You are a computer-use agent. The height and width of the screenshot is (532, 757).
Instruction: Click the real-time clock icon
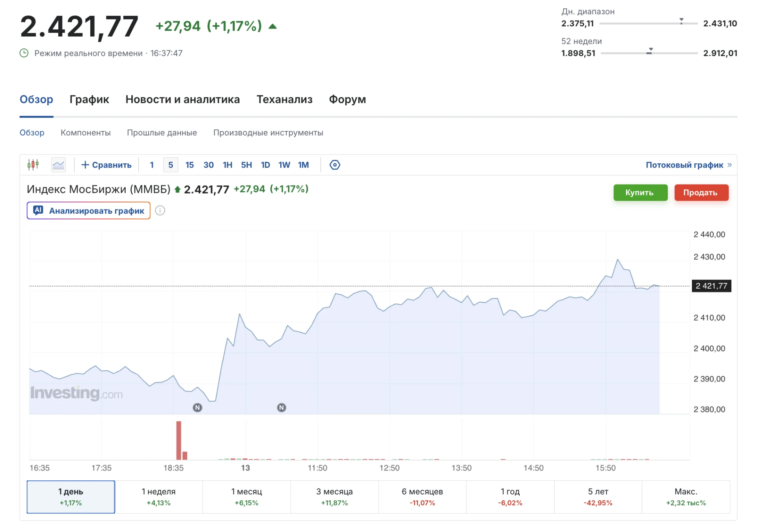pyautogui.click(x=24, y=53)
